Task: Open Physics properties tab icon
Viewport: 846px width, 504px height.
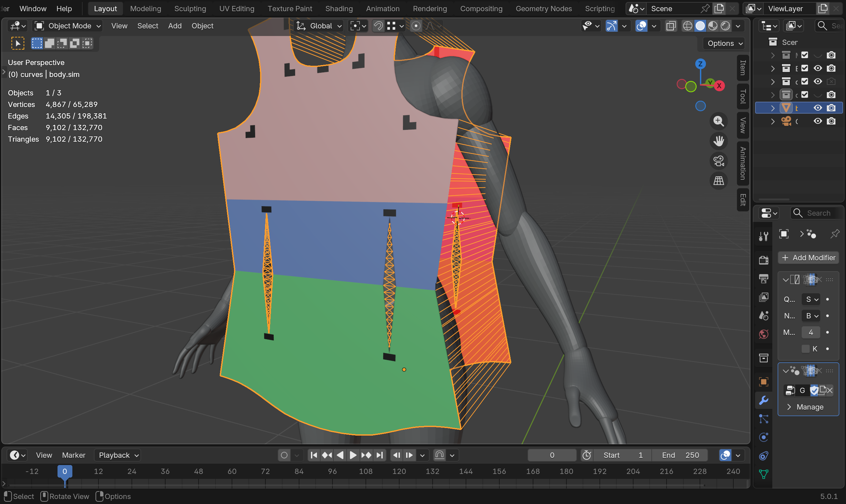Action: click(763, 437)
